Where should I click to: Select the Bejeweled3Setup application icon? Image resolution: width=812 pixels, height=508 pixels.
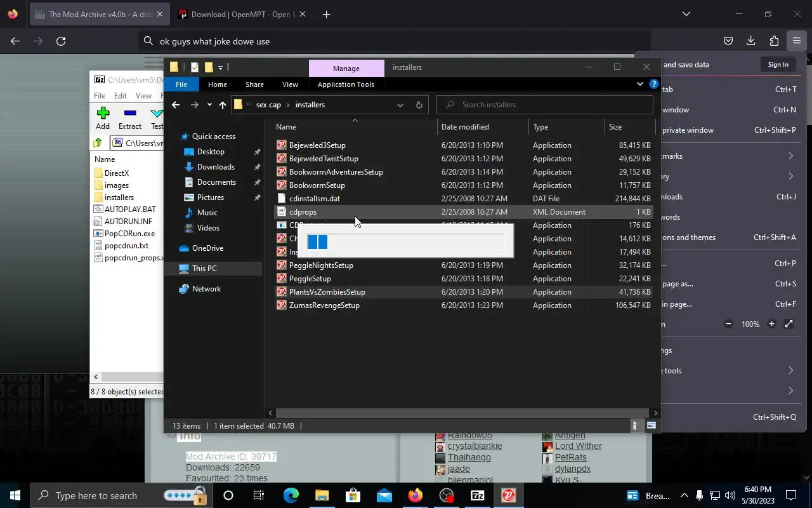point(282,145)
